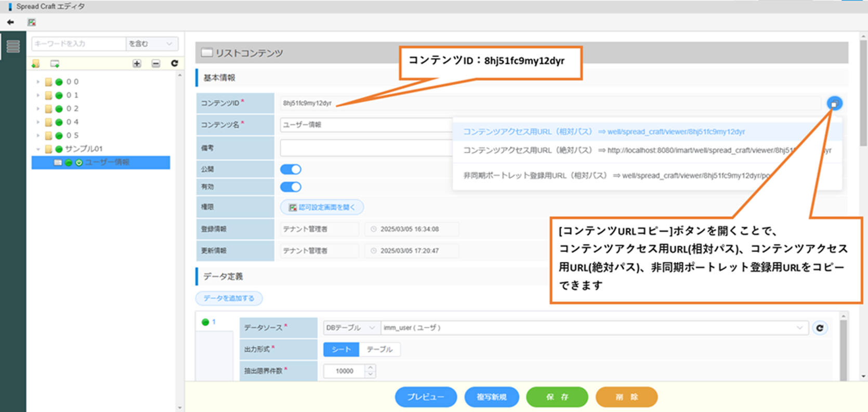Image resolution: width=868 pixels, height=412 pixels.
Task: Click the collapse all minus icon
Action: click(156, 63)
